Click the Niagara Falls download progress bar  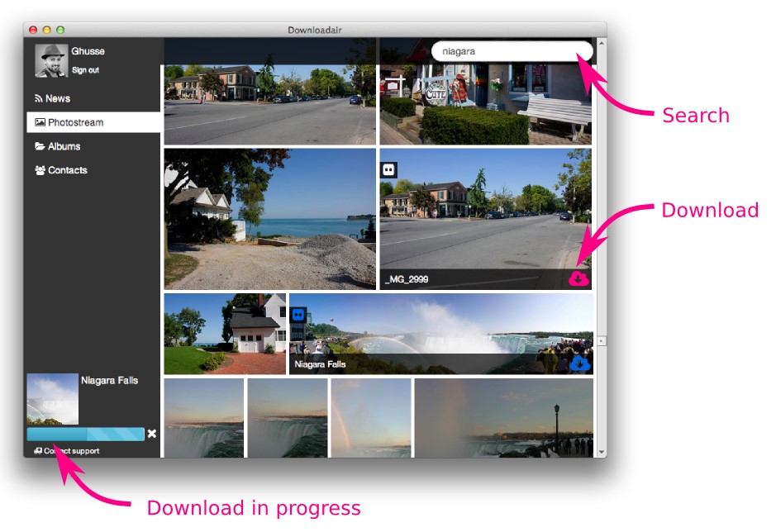point(85,433)
